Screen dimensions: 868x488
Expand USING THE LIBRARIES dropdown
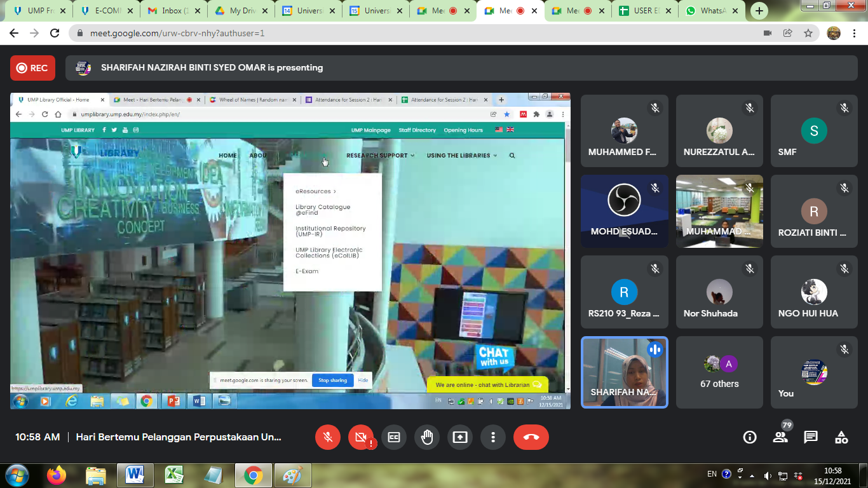(461, 156)
